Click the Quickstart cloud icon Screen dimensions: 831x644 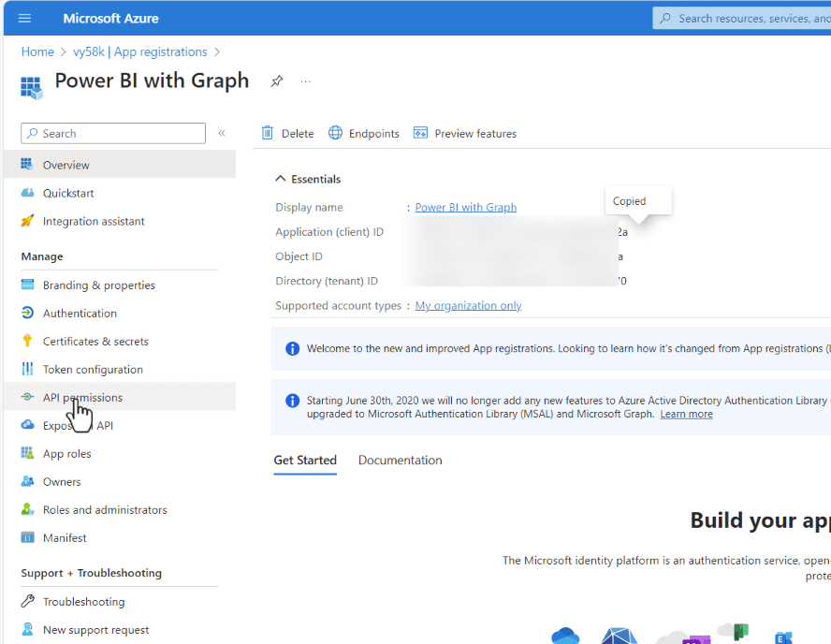(27, 193)
